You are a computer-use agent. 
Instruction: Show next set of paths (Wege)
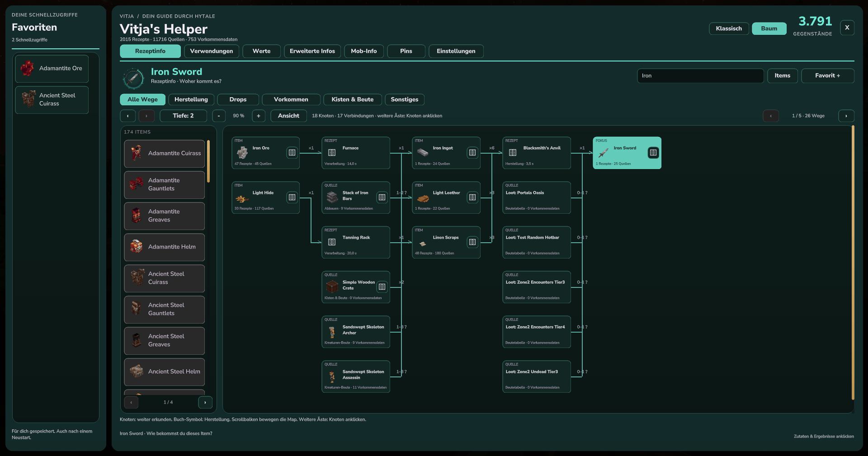[x=846, y=116]
